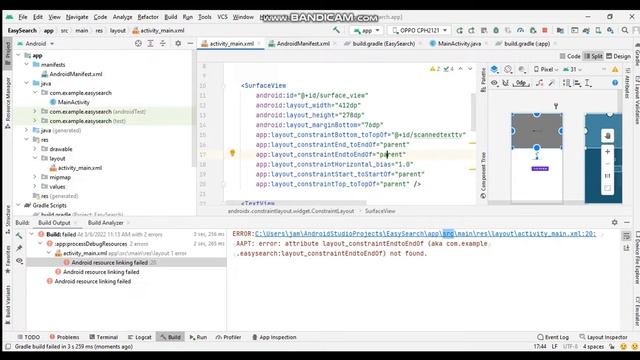Pin the build tab with pin icon
The width and height of the screenshot is (640, 360).
click(x=19, y=248)
